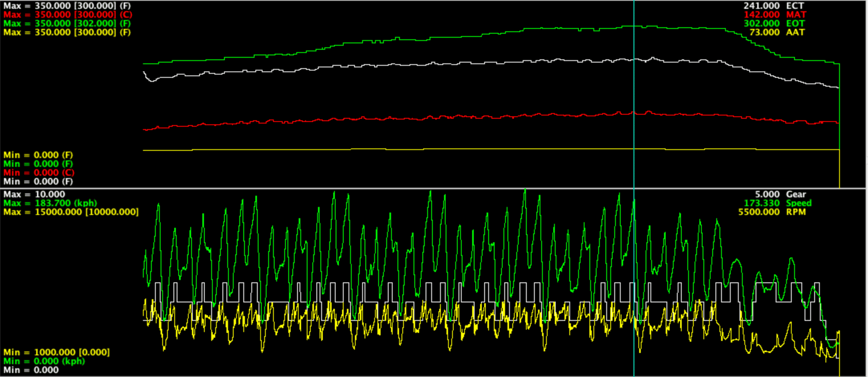The image size is (868, 377).
Task: Click the red Min = 0.000 (C) label
Action: click(x=39, y=172)
